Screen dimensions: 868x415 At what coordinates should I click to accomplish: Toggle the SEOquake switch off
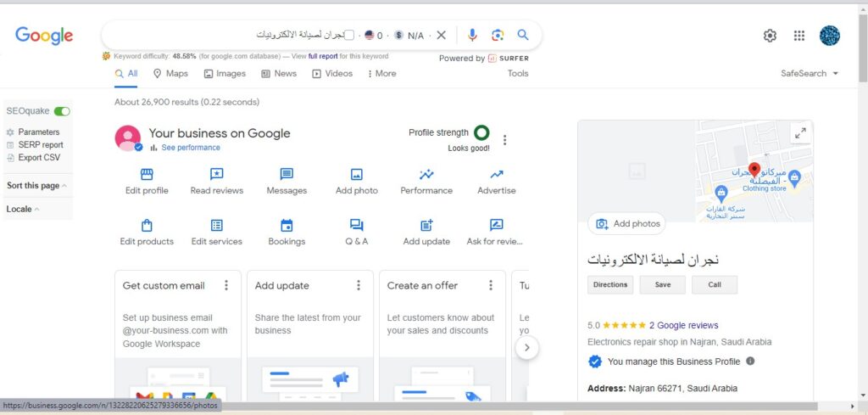pyautogui.click(x=62, y=111)
